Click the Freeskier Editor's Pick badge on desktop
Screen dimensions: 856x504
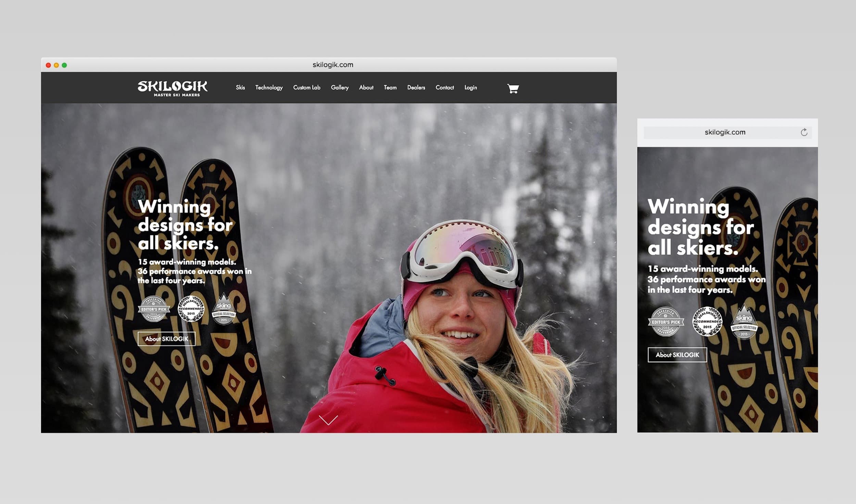pos(154,309)
